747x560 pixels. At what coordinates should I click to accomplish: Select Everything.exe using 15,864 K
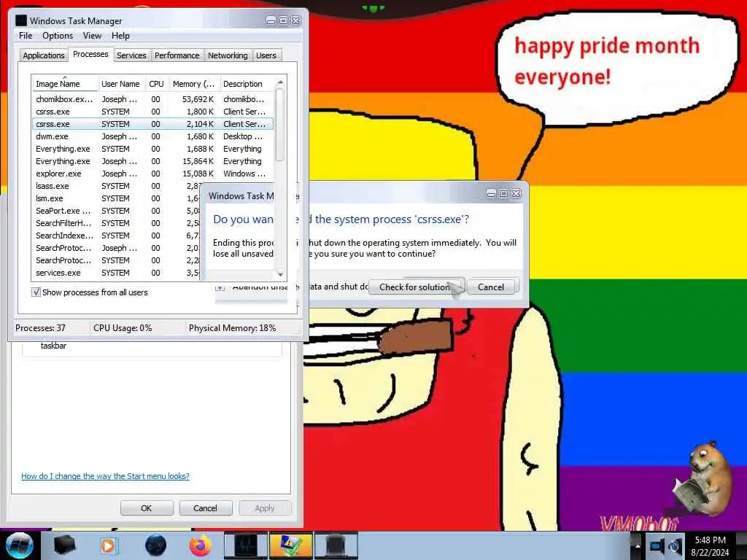click(152, 161)
